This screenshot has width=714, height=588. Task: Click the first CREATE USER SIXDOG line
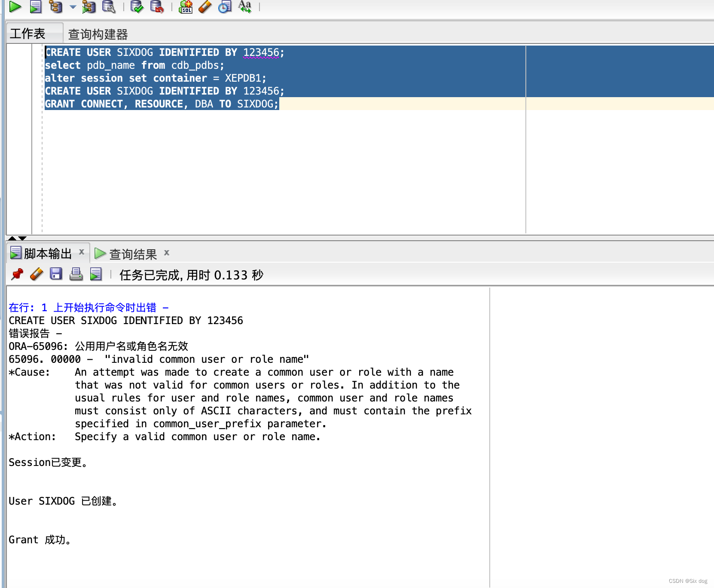(165, 52)
